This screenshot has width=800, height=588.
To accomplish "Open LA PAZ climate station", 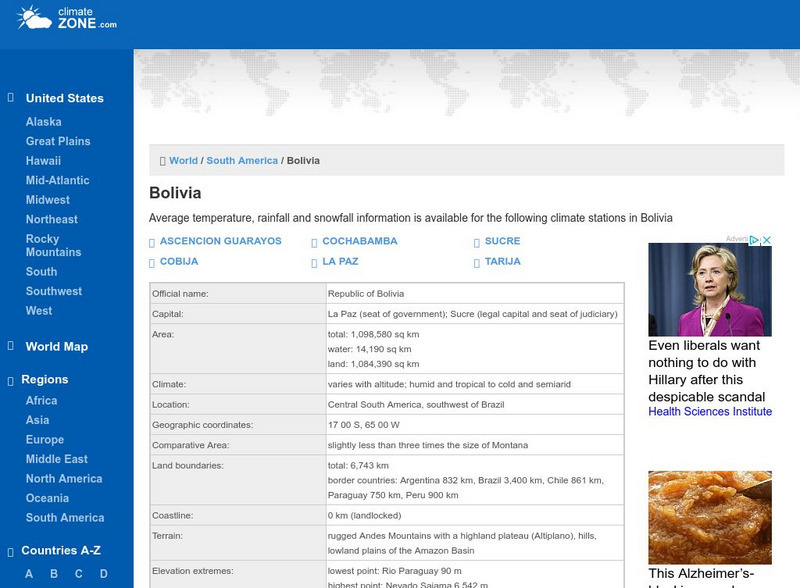I will (340, 261).
